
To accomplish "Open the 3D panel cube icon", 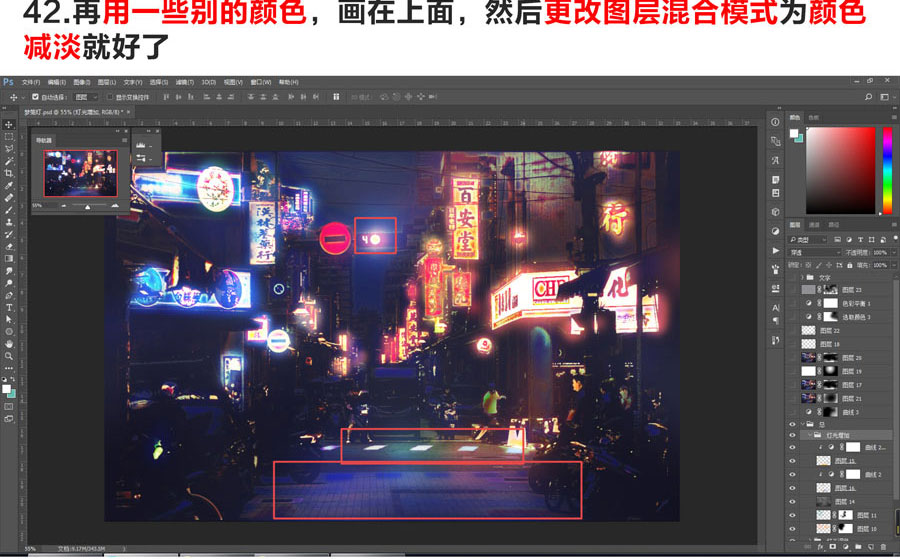I will 775,211.
